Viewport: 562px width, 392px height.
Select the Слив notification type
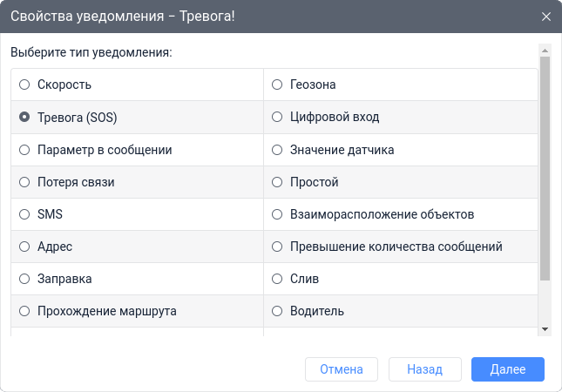(277, 279)
